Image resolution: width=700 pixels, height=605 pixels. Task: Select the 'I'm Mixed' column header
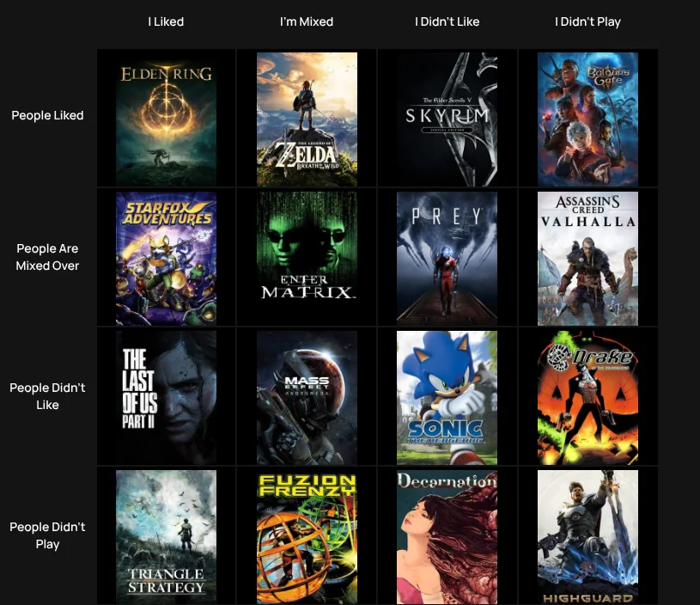307,21
